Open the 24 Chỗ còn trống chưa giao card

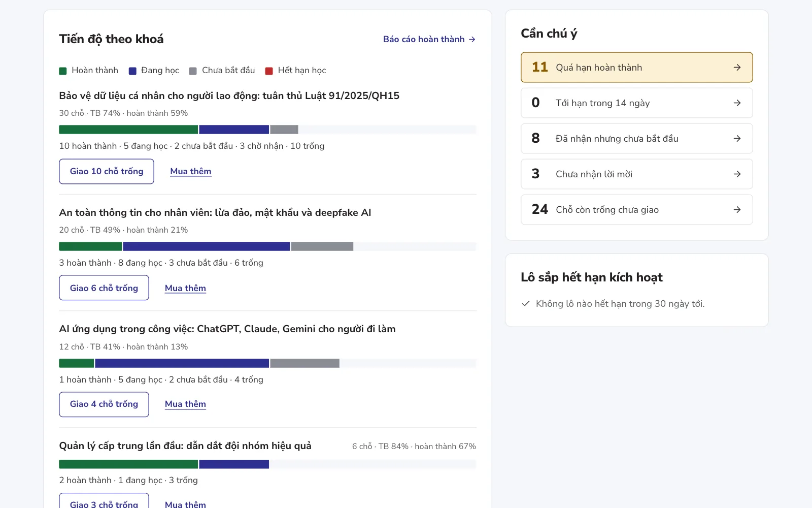[637, 210]
